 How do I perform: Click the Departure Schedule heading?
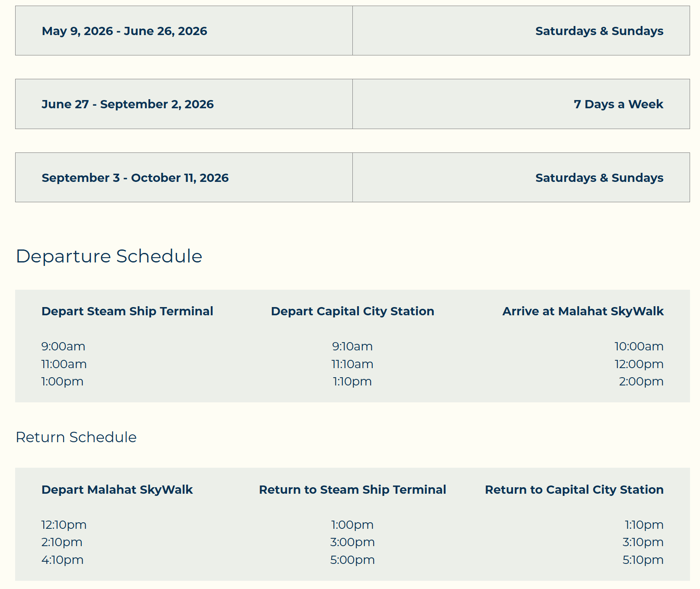tap(109, 256)
